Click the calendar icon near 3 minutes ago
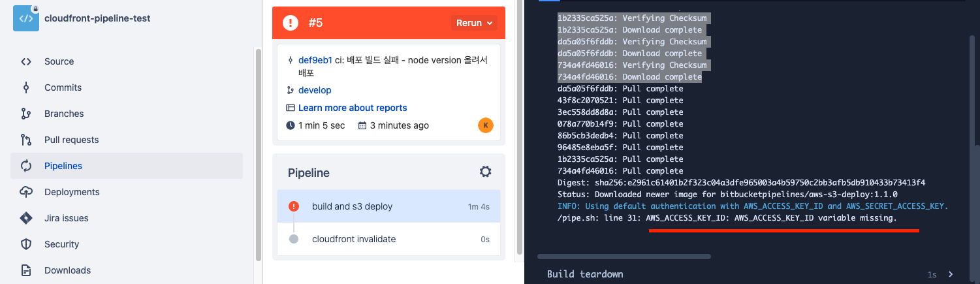The image size is (980, 284). click(x=362, y=125)
